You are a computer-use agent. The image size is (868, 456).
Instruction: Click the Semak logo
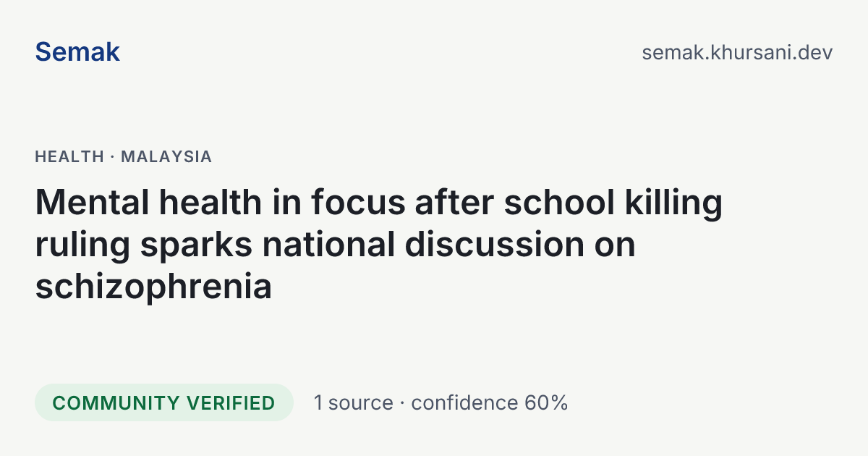77,52
